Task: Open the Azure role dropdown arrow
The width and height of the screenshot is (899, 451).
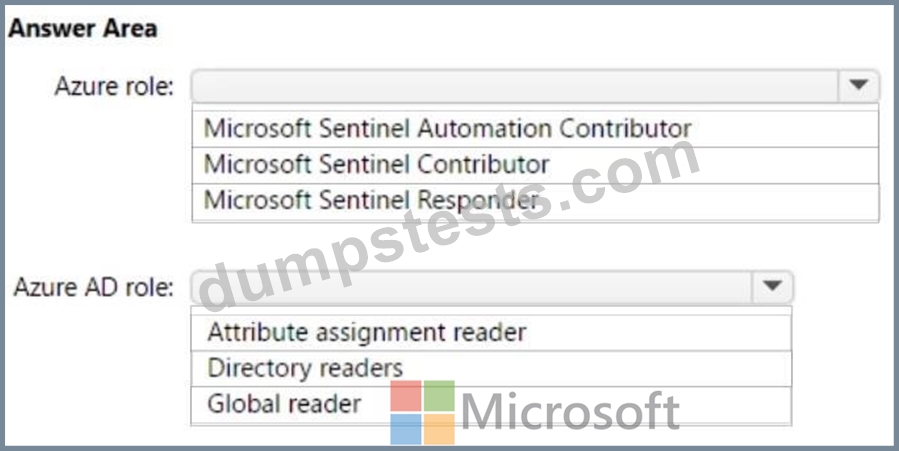Action: (858, 86)
